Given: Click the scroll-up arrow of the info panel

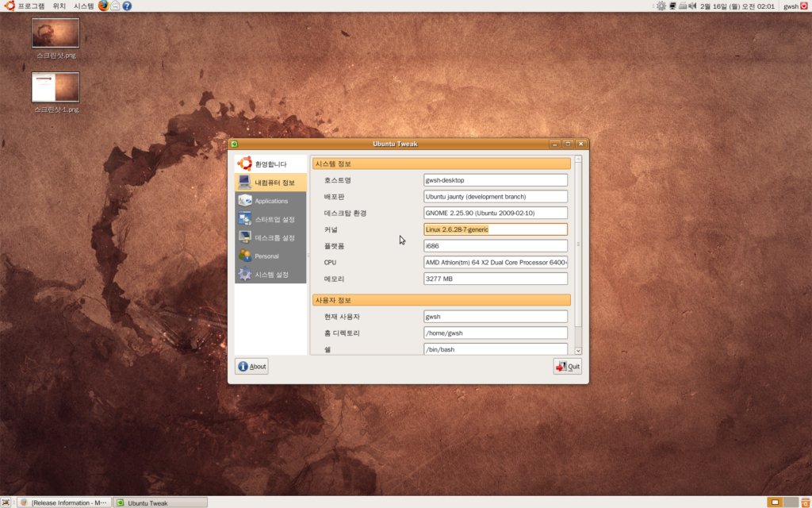Looking at the screenshot, I should pos(578,159).
